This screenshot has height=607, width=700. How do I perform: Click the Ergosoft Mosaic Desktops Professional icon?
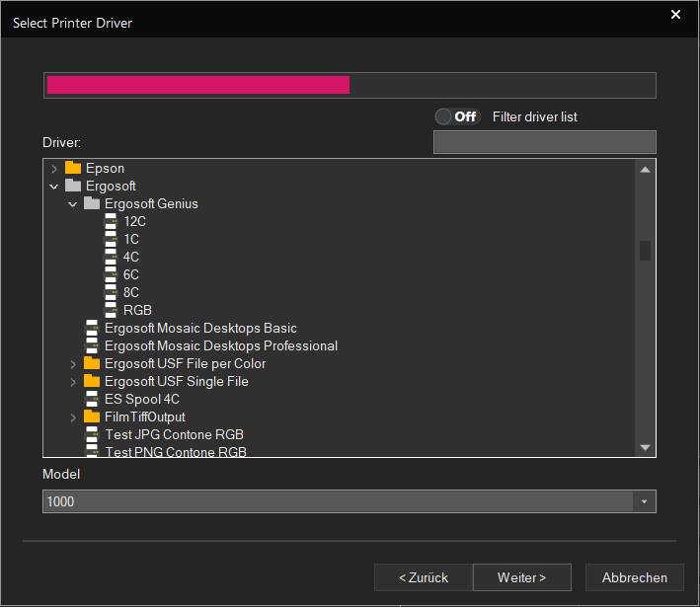click(92, 345)
